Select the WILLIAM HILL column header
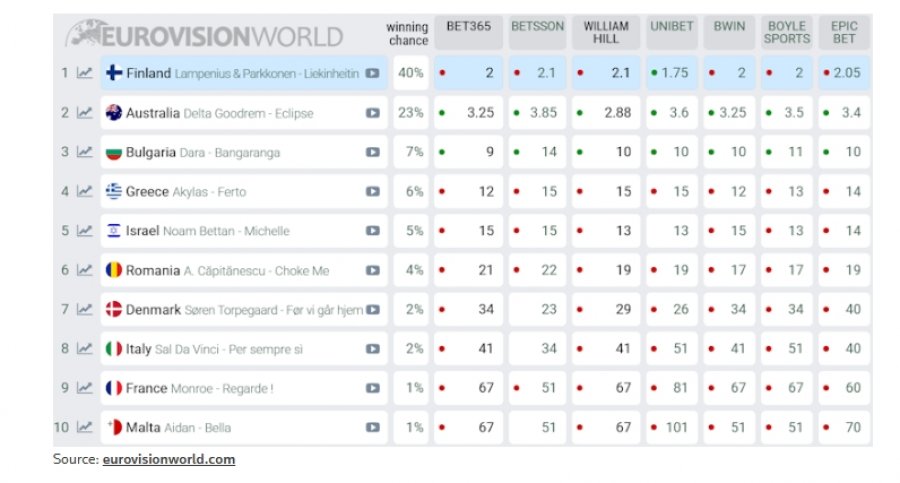 pos(606,32)
